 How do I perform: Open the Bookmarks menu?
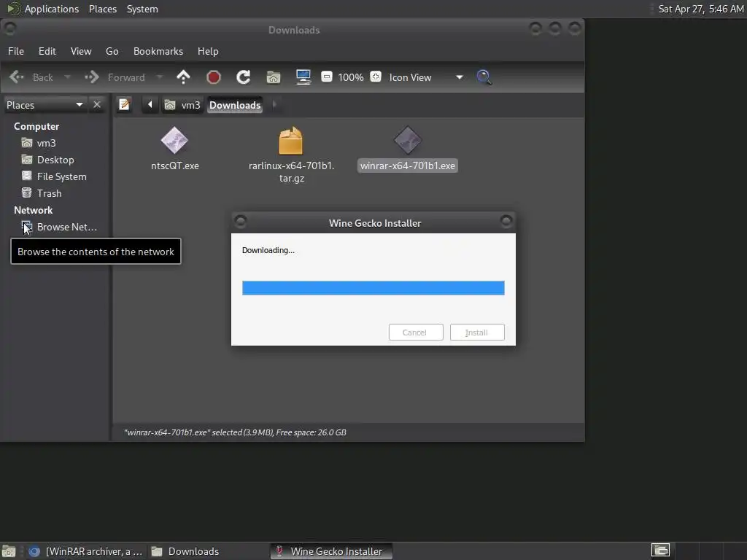click(x=158, y=51)
